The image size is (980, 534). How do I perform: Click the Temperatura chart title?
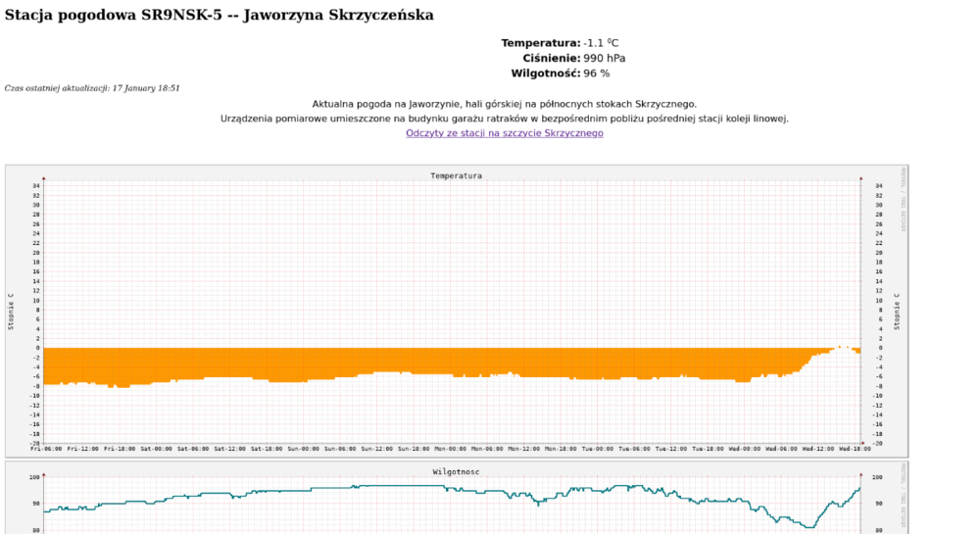pos(456,176)
